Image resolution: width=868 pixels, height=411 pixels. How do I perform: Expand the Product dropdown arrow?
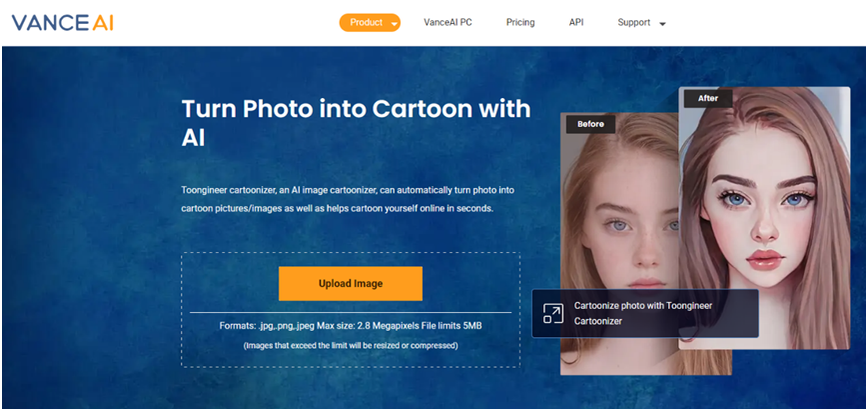[x=394, y=24]
